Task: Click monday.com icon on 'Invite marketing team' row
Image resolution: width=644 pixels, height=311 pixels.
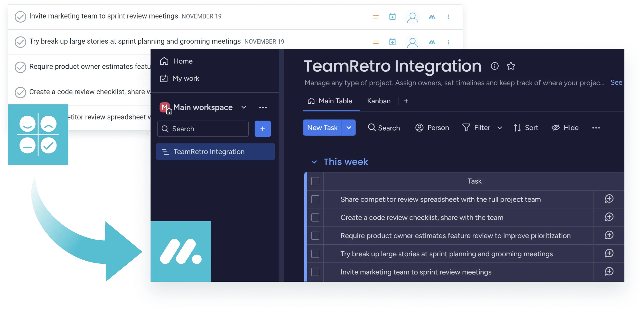Action: click(x=432, y=17)
